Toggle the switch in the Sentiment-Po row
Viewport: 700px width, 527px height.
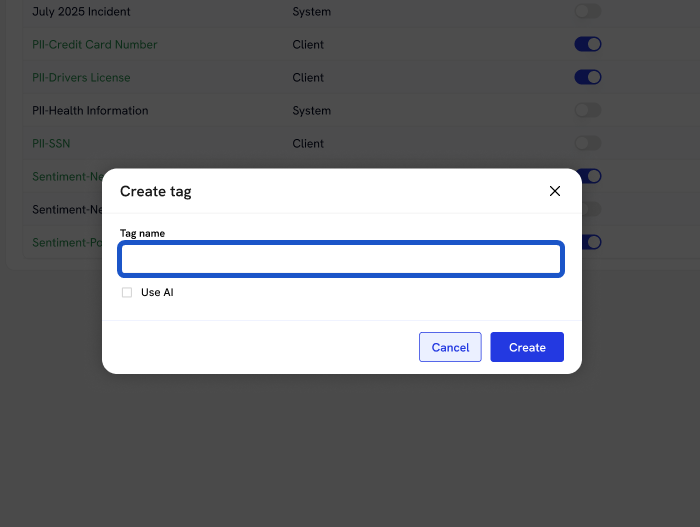tap(591, 242)
